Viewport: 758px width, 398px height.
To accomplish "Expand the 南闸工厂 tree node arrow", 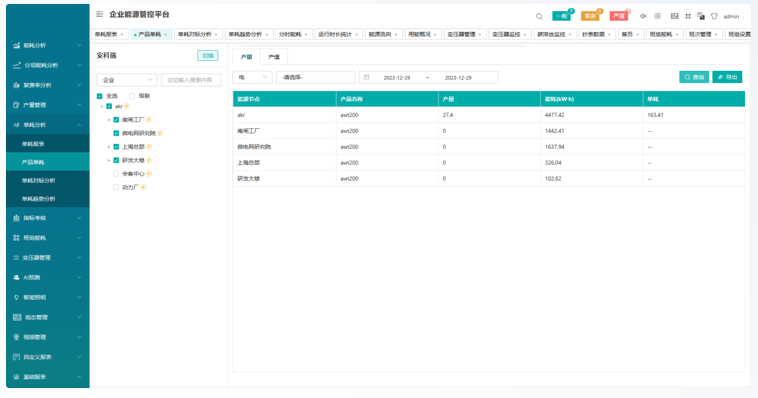I will (109, 120).
